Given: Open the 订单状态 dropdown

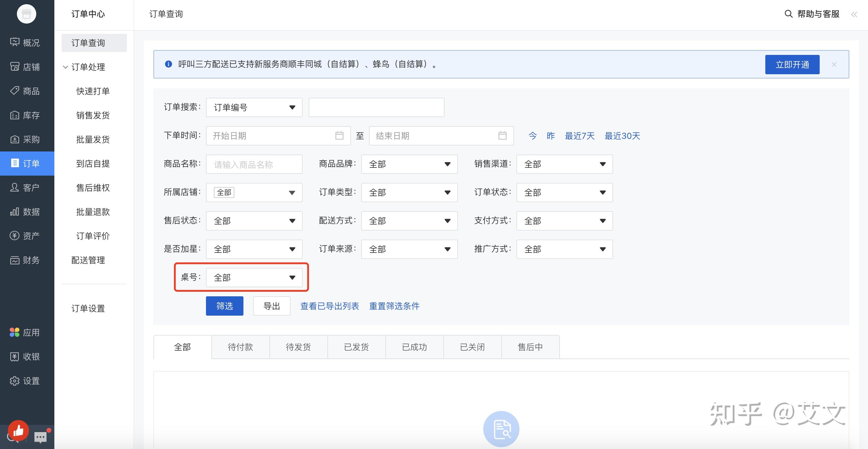Looking at the screenshot, I should point(564,192).
